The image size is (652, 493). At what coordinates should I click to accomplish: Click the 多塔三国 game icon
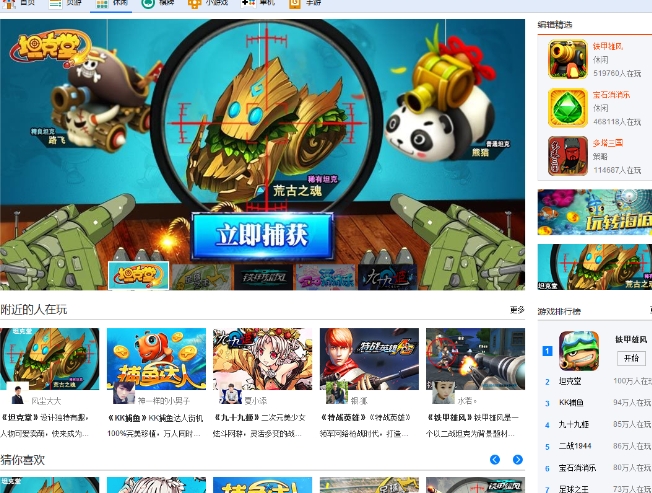[567, 155]
